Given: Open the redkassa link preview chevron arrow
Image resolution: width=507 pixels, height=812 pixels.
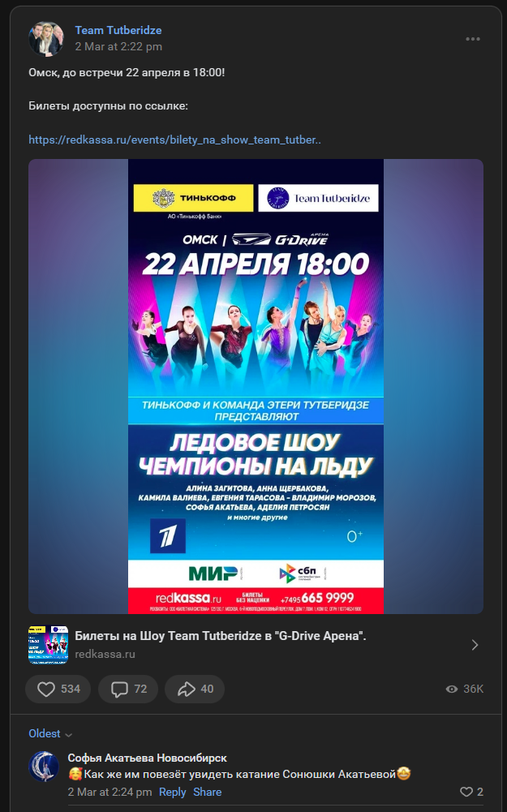Looking at the screenshot, I should tap(475, 645).
